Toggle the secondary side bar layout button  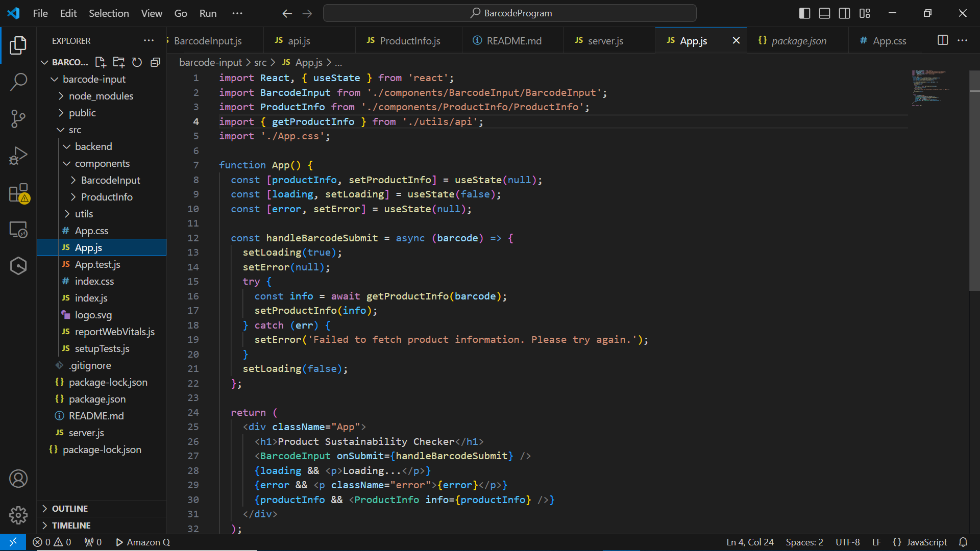[x=844, y=13]
